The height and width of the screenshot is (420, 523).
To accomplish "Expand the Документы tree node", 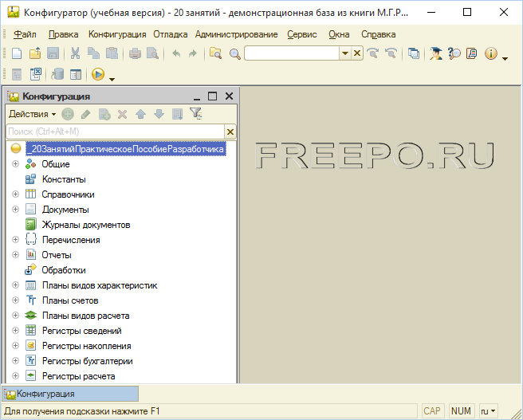I will coord(14,209).
